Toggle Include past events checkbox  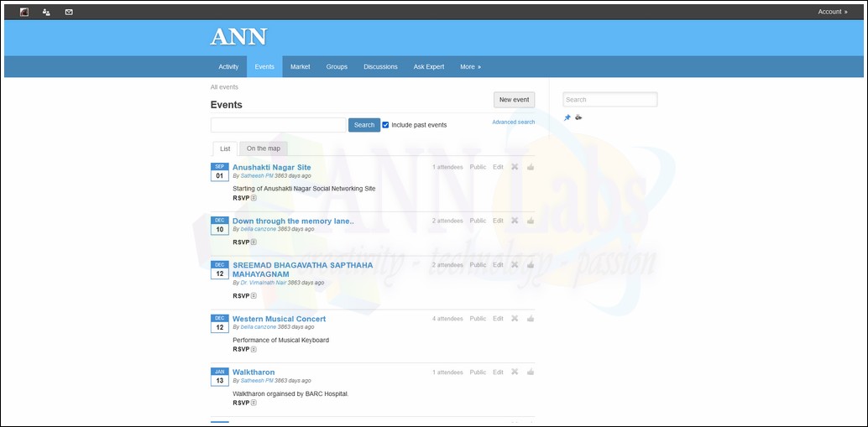click(x=385, y=125)
